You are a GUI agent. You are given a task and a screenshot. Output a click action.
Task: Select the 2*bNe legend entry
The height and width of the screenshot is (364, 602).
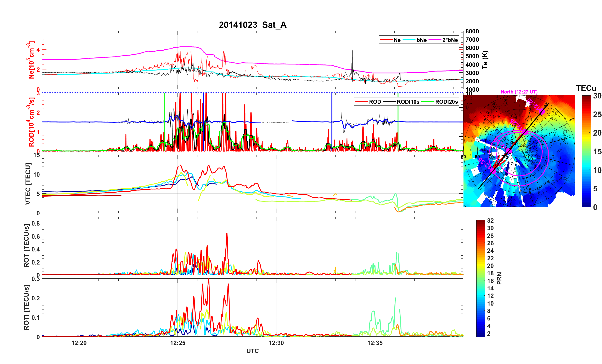click(450, 40)
